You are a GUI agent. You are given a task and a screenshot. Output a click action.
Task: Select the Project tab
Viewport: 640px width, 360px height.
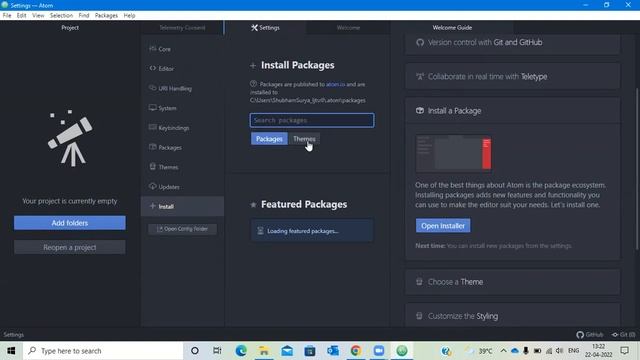coord(70,28)
